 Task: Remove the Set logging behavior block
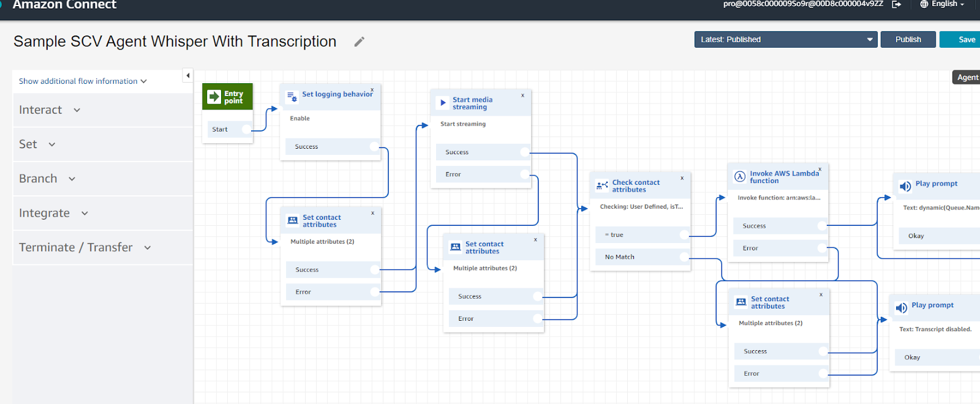click(x=372, y=90)
